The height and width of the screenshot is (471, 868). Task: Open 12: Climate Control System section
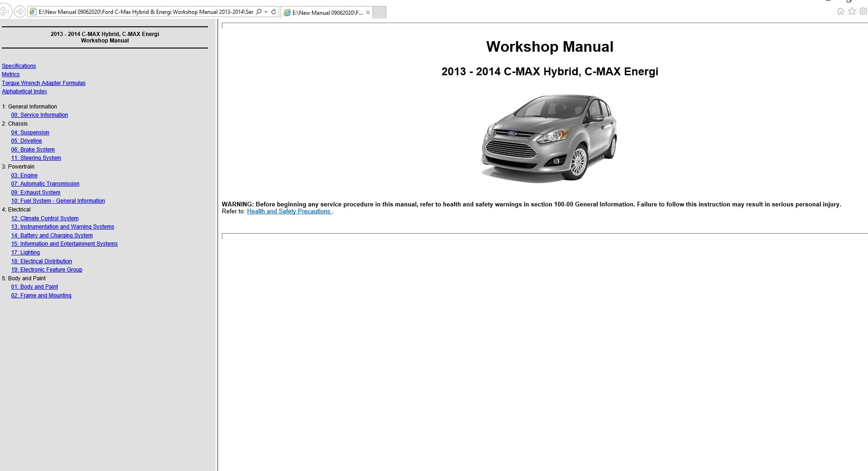[45, 218]
